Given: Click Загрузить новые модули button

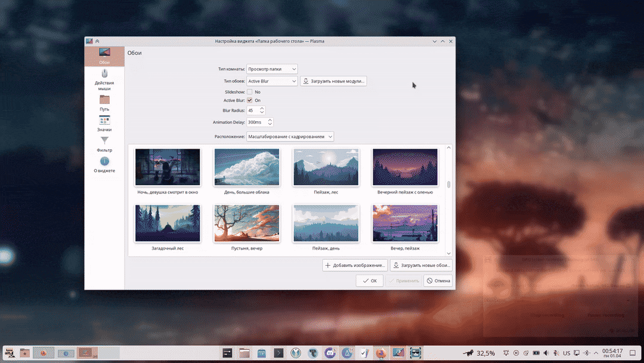Looking at the screenshot, I should [x=333, y=81].
